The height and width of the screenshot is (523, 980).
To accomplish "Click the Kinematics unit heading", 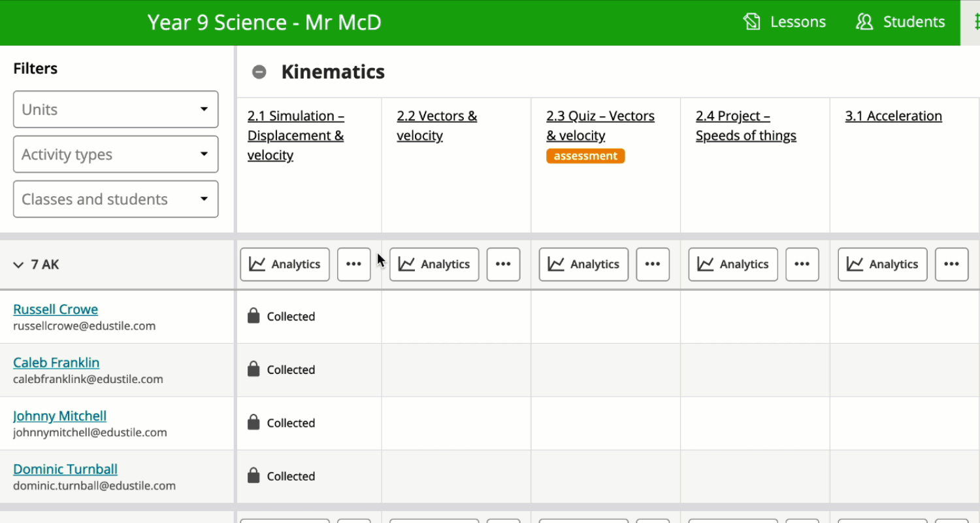I will coord(333,72).
